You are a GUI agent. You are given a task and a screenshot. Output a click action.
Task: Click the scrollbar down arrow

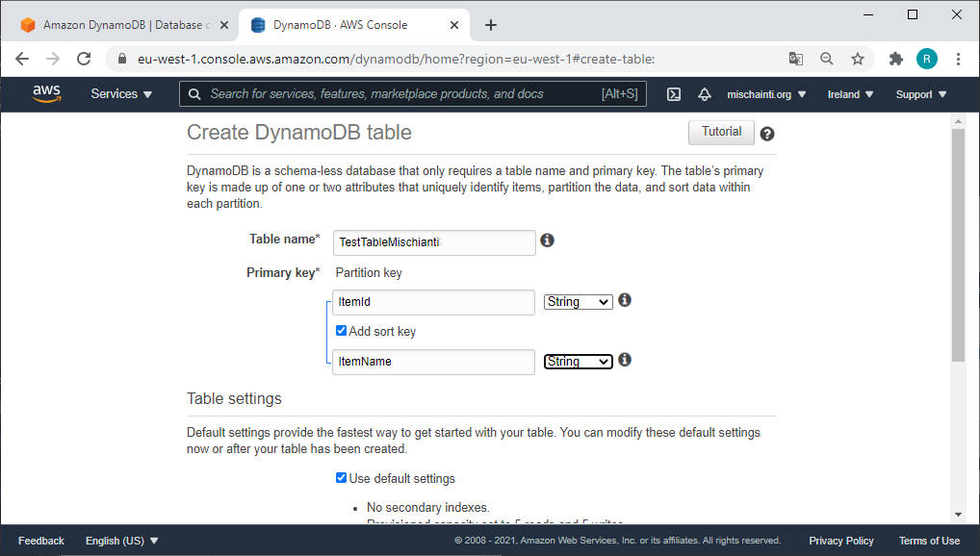click(x=958, y=515)
